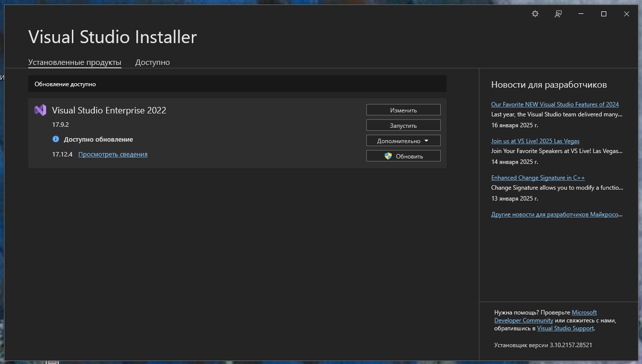Click "Другие новости для разработчиков Майкрософт" link
This screenshot has width=642, height=364.
point(556,214)
